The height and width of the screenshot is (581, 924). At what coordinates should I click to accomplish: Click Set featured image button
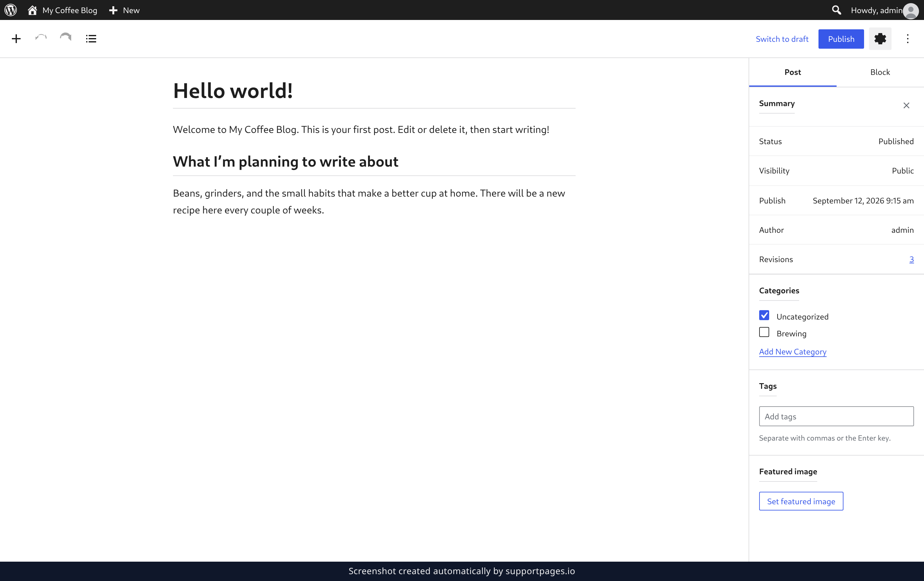coord(801,501)
